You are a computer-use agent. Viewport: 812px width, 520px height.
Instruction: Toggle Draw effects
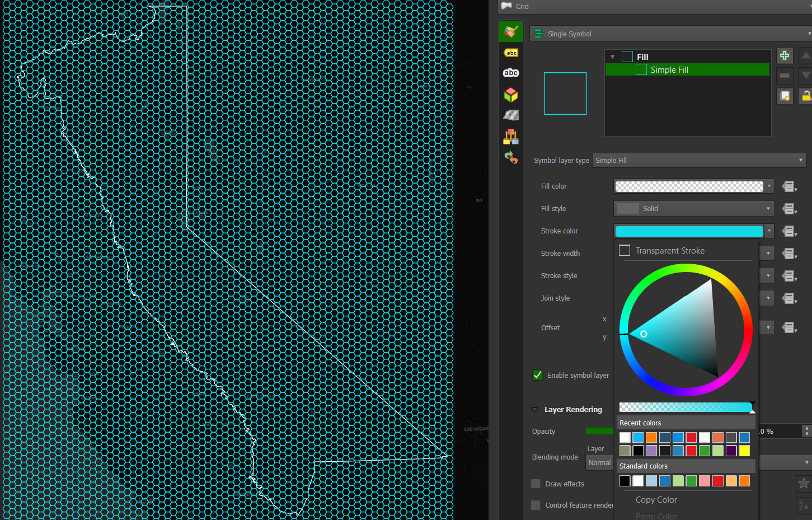tap(535, 484)
